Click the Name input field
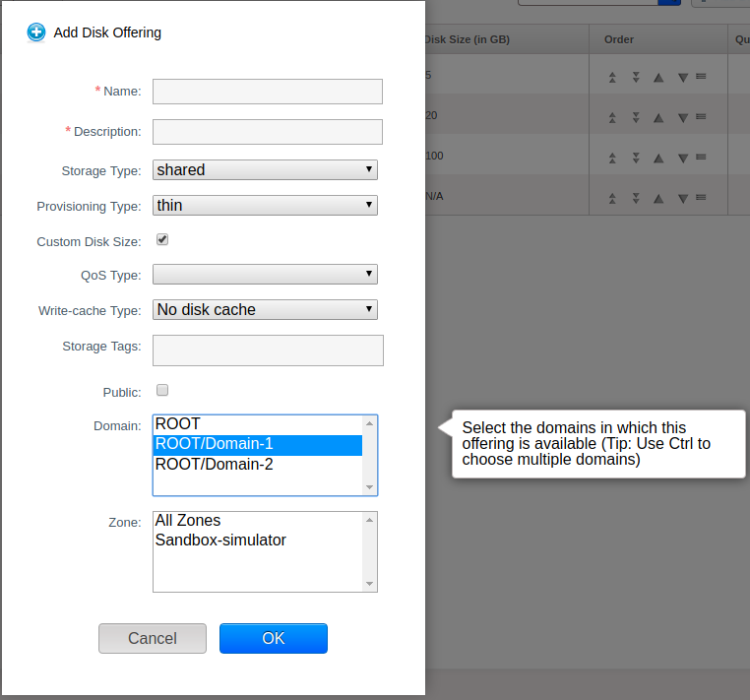750x700 pixels. click(268, 92)
